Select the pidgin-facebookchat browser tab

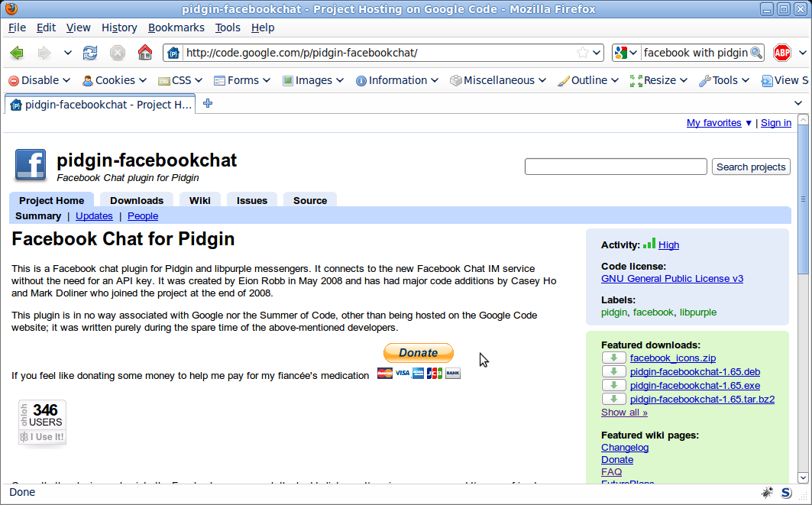coord(101,105)
